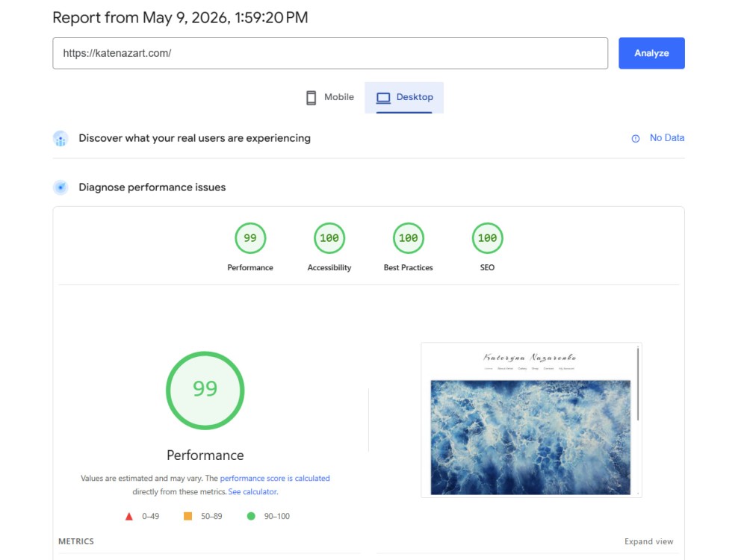Toggle Expand view for metrics

coord(649,541)
